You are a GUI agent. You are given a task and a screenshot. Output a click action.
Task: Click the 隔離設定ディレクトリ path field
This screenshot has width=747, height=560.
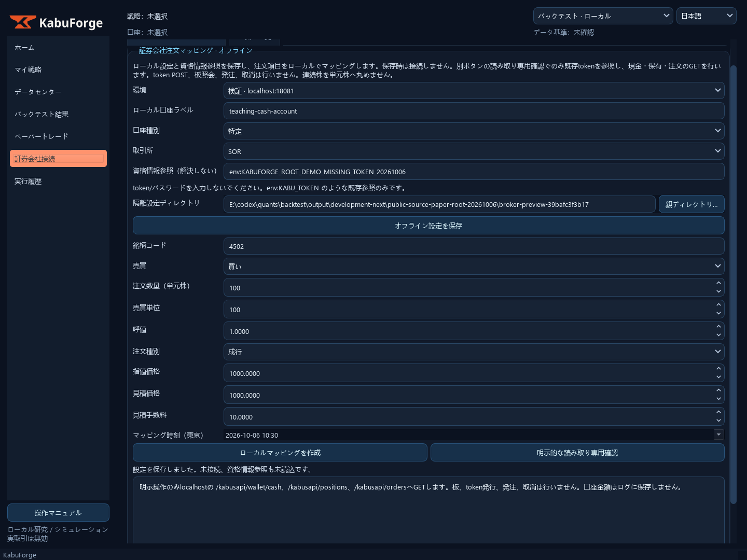pos(439,204)
